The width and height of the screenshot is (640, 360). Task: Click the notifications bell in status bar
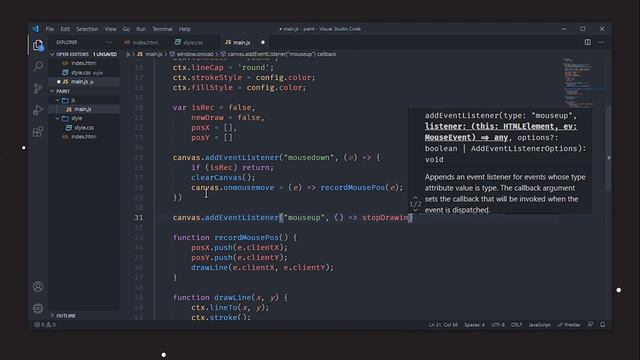(603, 325)
